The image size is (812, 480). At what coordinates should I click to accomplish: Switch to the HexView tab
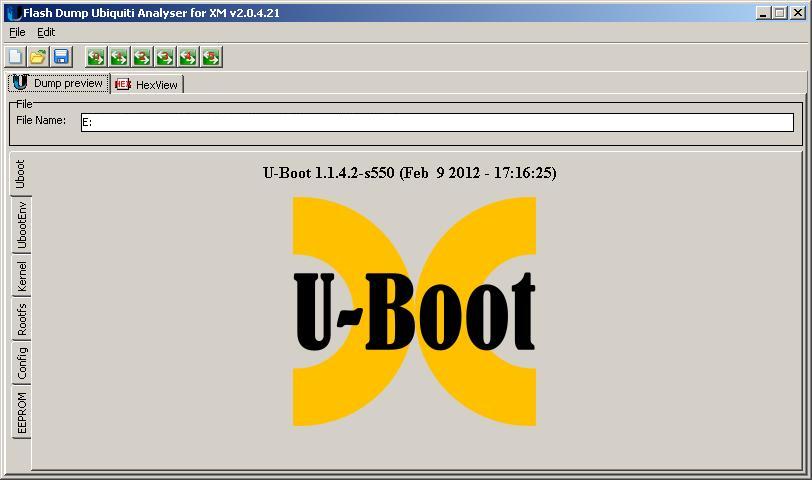(x=147, y=84)
